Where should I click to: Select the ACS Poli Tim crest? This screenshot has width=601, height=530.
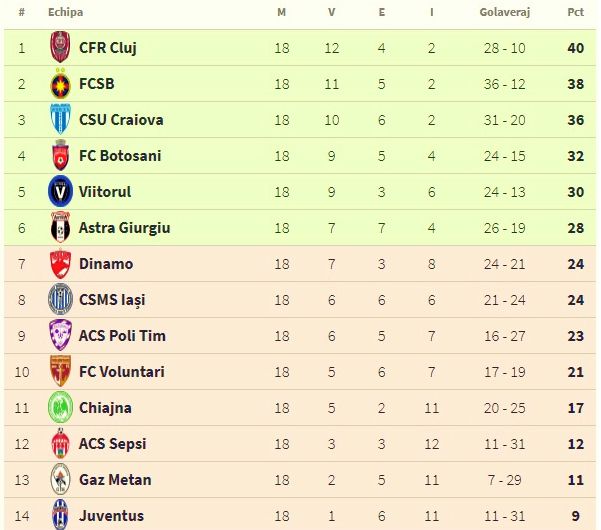pyautogui.click(x=60, y=336)
